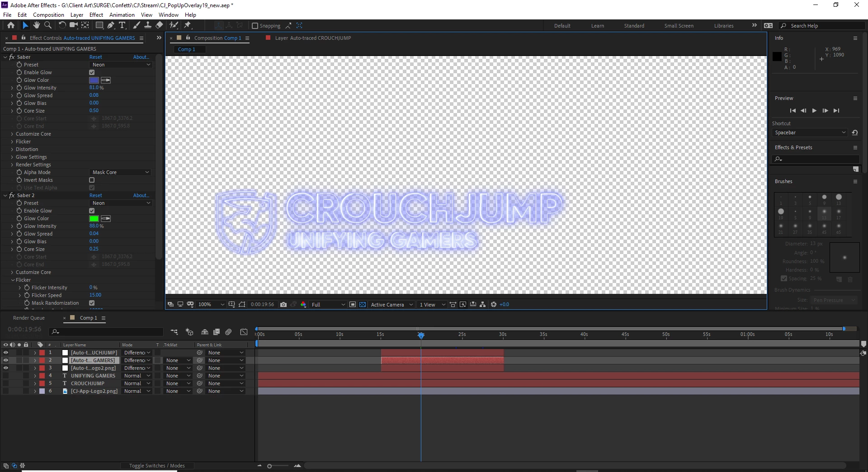868x472 pixels.
Task: Click About for Saber 2 effect
Action: [141, 195]
